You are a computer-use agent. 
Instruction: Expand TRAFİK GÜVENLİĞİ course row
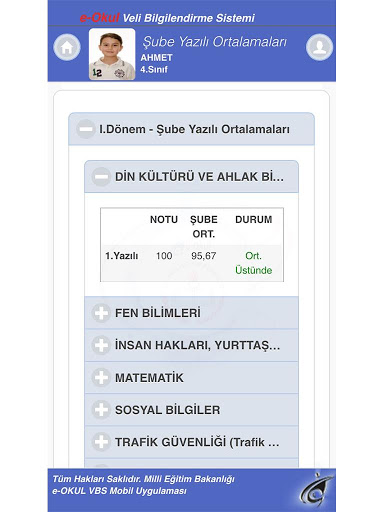191,442
